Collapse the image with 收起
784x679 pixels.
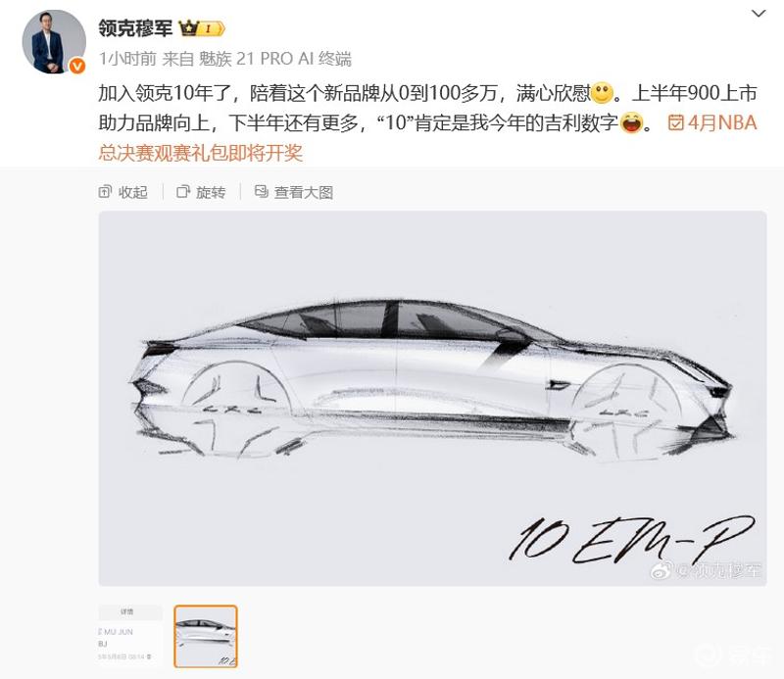click(123, 192)
